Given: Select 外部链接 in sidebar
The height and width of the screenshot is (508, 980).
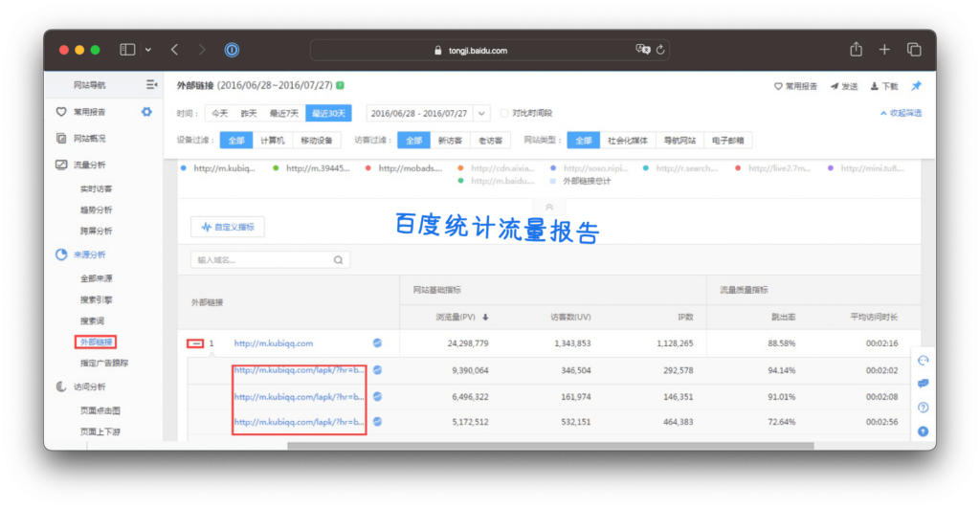Looking at the screenshot, I should coord(96,342).
